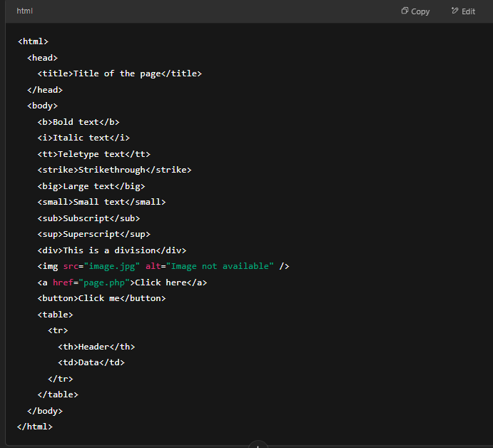Click the "Strikethrough" text in code
Image resolution: width=493 pixels, height=448 pixels.
(x=111, y=170)
